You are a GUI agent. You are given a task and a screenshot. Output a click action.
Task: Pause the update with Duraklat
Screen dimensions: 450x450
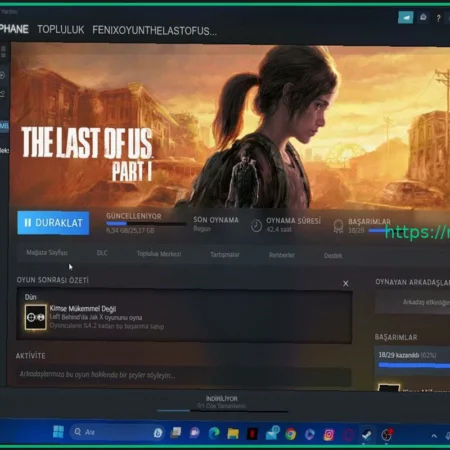pos(53,223)
